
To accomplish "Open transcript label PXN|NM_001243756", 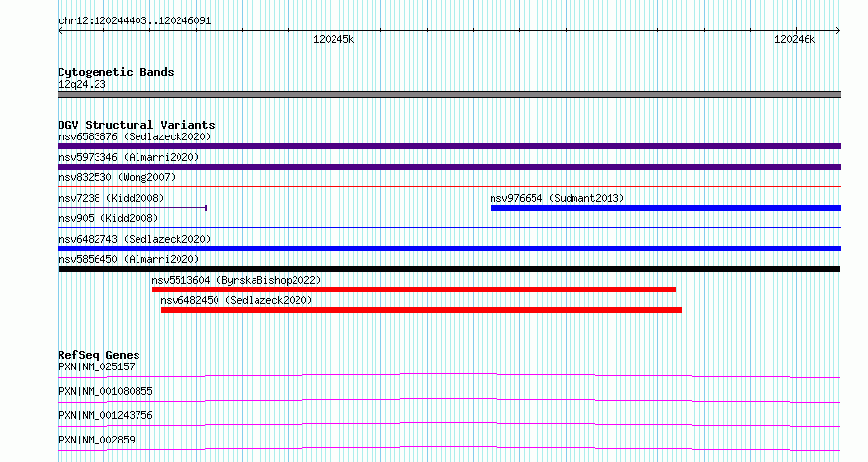I will pos(105,415).
